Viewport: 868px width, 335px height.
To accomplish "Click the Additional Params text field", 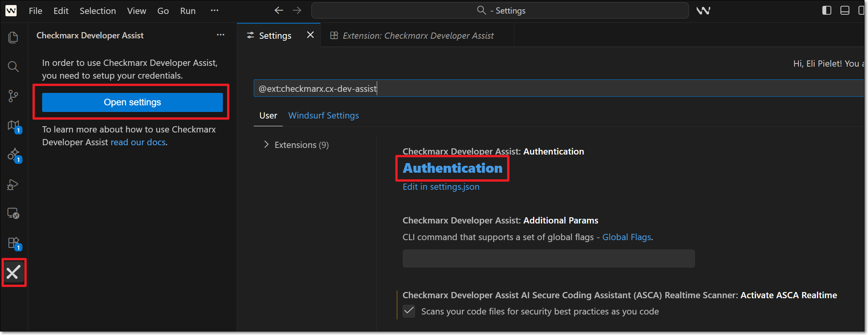I will click(x=548, y=258).
